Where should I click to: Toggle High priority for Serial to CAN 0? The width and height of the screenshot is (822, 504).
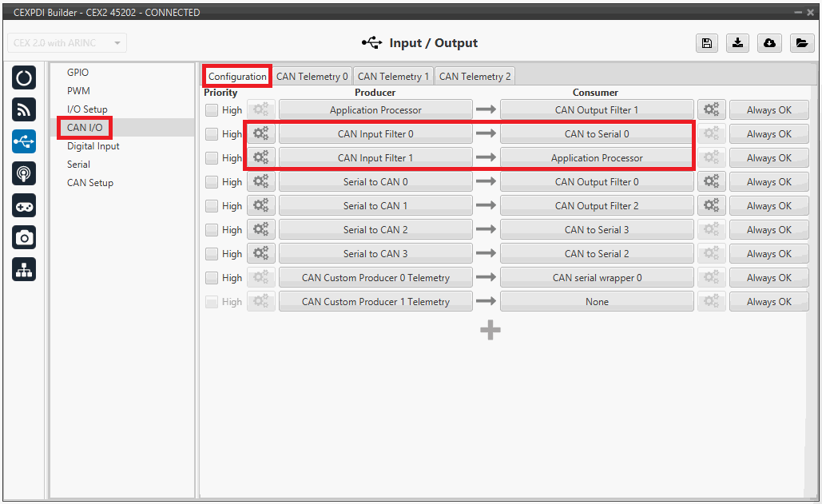point(212,182)
